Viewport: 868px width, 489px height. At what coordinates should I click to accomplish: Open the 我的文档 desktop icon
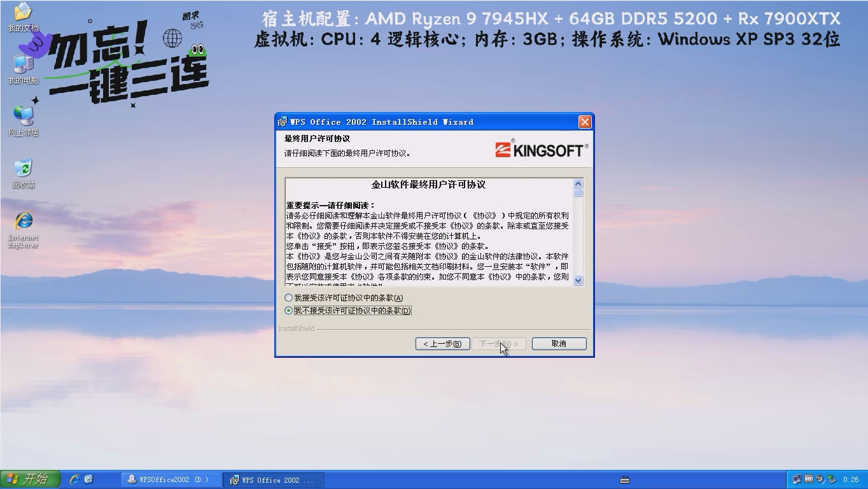pyautogui.click(x=23, y=17)
